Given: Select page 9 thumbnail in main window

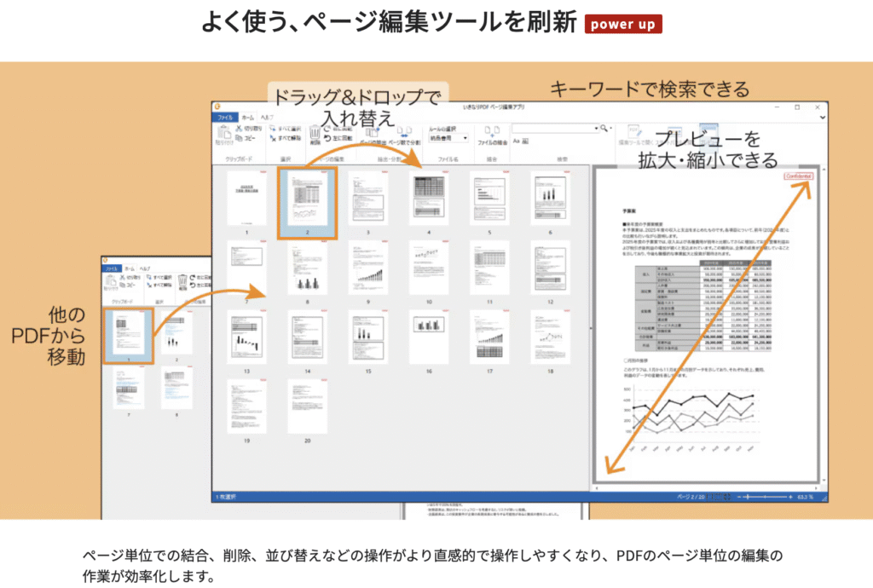Looking at the screenshot, I should coord(368,268).
